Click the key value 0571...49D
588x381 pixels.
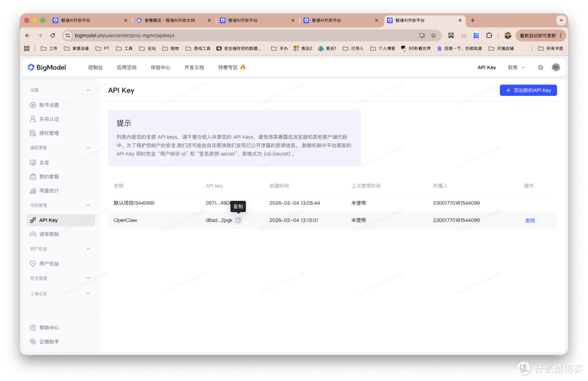(218, 203)
